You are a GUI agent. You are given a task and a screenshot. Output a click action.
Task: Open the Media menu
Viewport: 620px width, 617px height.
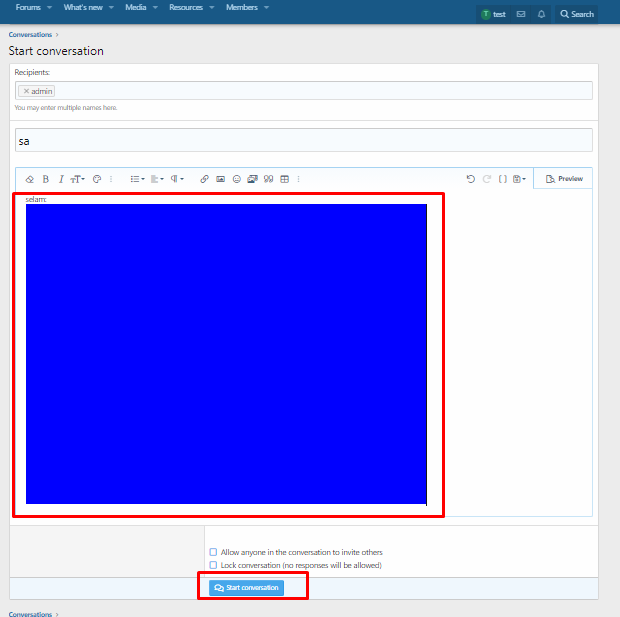click(x=136, y=7)
